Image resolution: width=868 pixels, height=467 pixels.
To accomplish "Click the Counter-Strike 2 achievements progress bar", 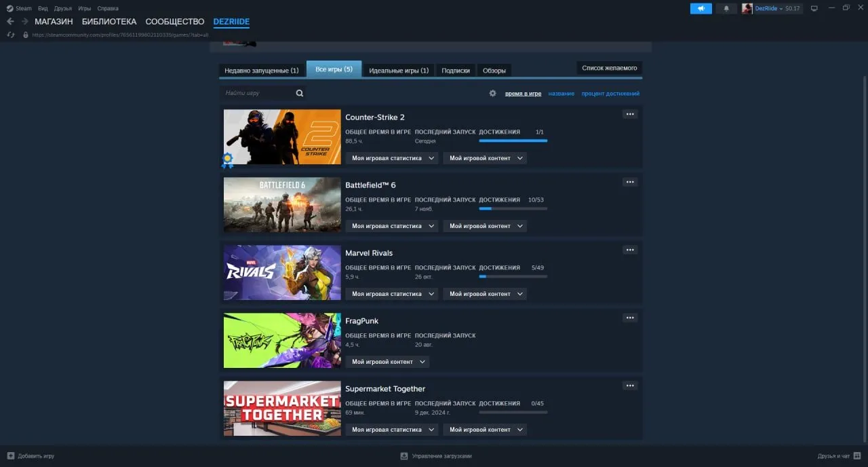I will pos(513,141).
